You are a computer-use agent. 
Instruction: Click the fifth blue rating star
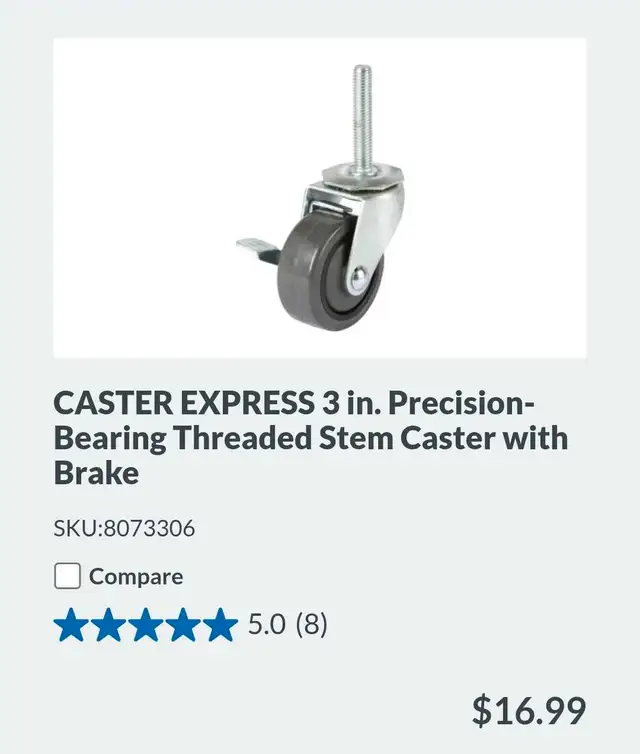point(220,625)
